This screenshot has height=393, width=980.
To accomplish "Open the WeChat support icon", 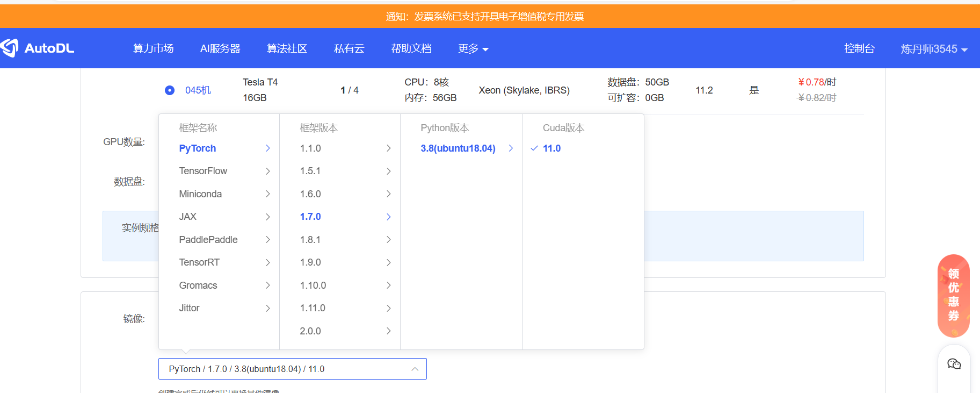I will [x=954, y=364].
